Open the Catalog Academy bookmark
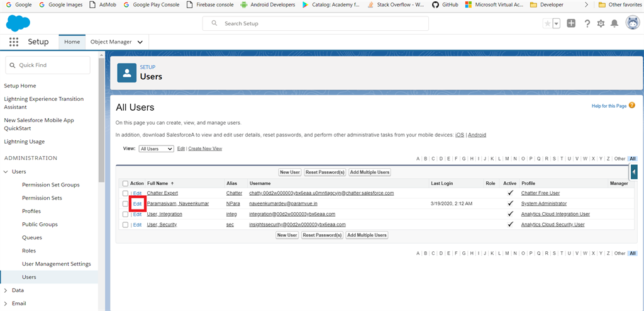 coord(331,5)
